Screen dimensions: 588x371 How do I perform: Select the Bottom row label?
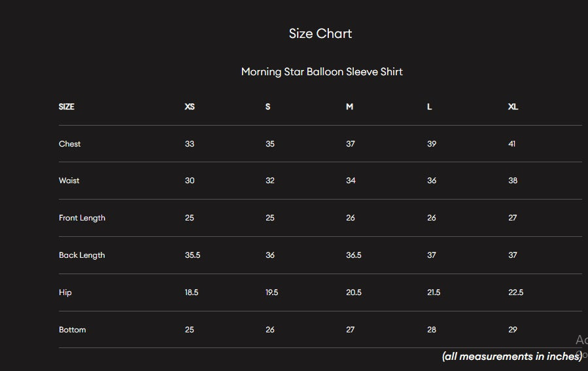click(x=73, y=330)
